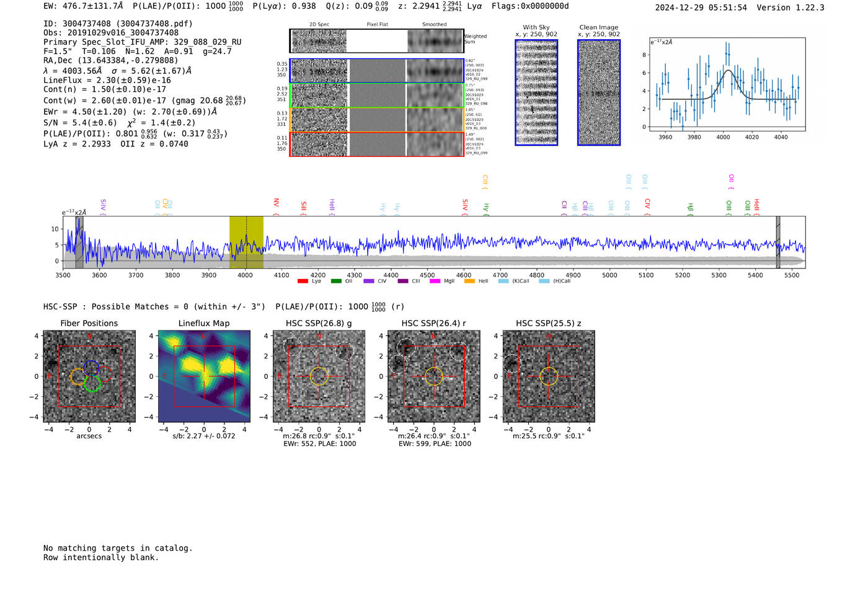868x591 pixels.
Task: Click the Gaussian emission line fit plot
Action: (x=727, y=84)
